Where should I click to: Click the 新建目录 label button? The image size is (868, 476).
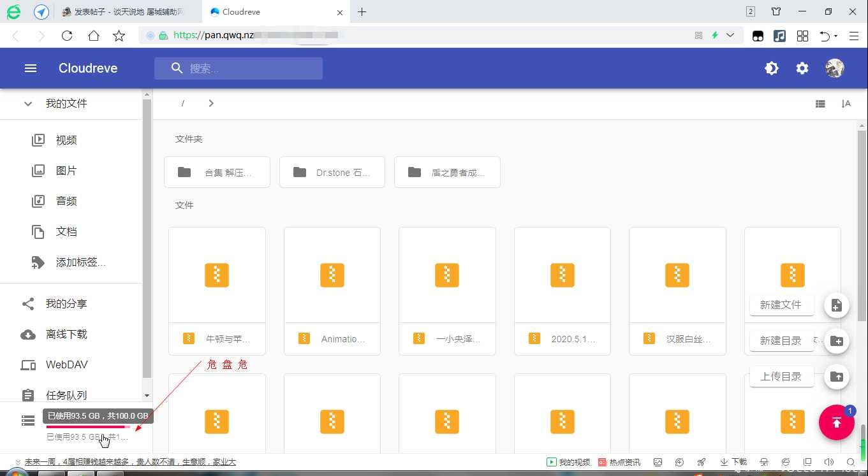[x=781, y=340]
